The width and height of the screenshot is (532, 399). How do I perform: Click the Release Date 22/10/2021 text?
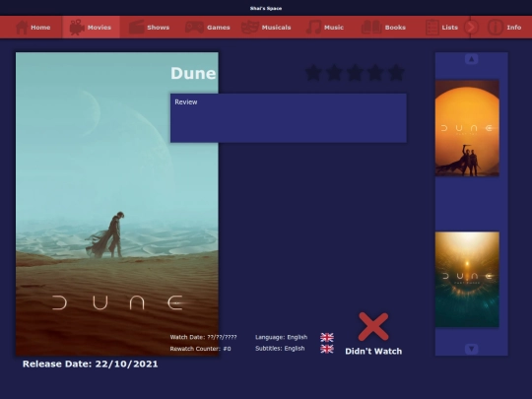tap(91, 365)
